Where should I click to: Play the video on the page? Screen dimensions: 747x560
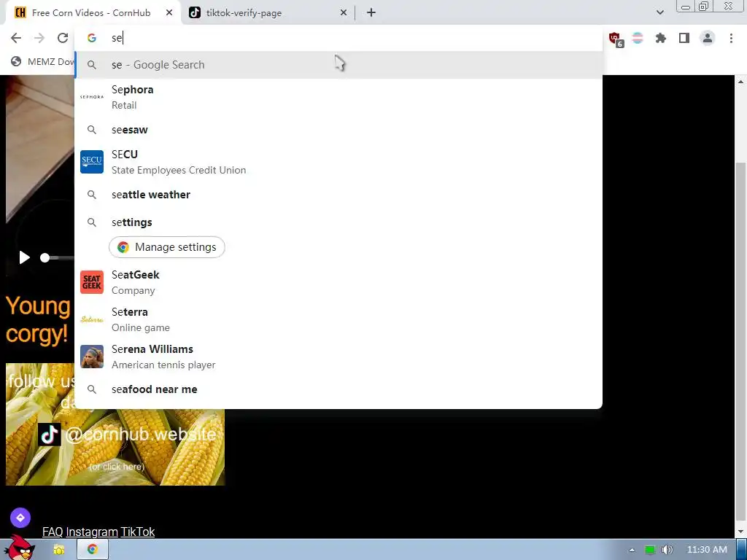[x=24, y=257]
